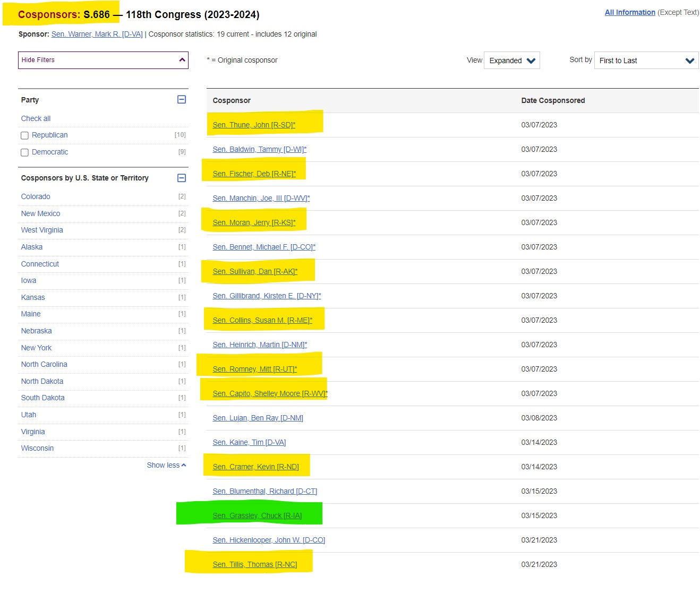This screenshot has width=700, height=602.
Task: Open Sen. Moran, Jerry cosponsor link
Action: tap(254, 222)
